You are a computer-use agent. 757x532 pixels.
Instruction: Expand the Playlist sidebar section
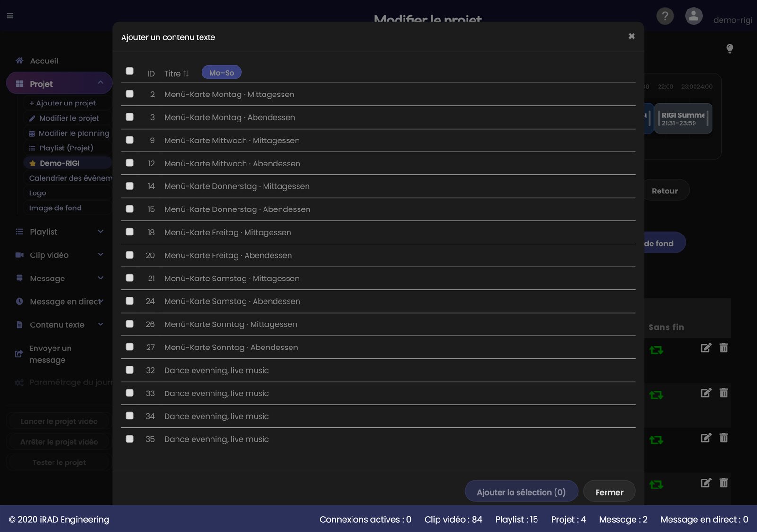(x=59, y=232)
